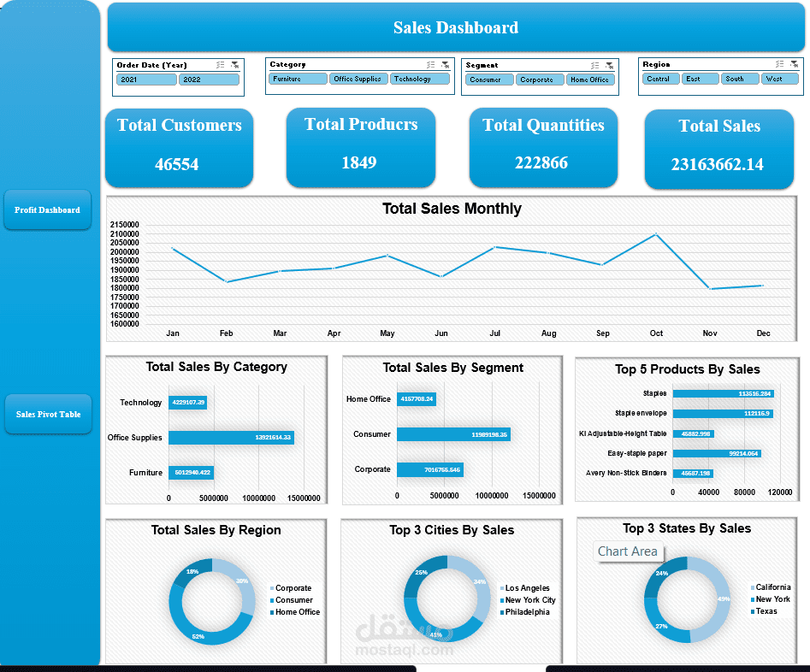Click the multi-select icon on Segment slicer
The height and width of the screenshot is (672, 810).
click(x=595, y=64)
